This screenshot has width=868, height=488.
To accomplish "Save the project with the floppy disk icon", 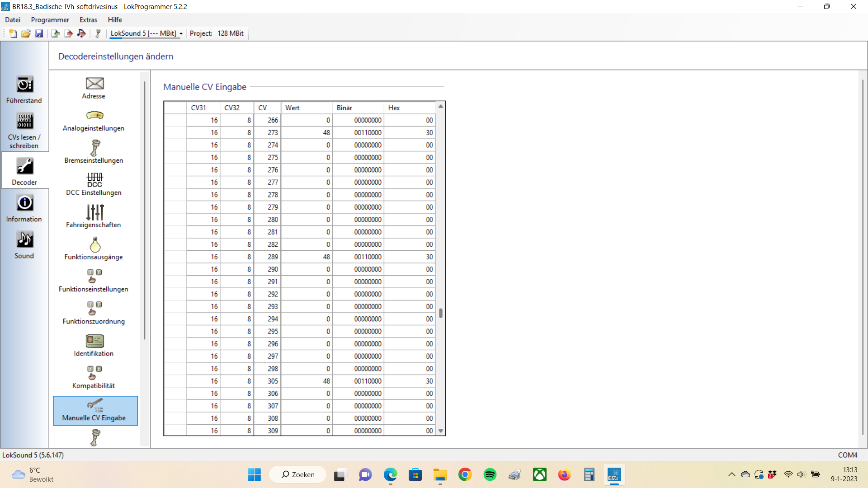I will point(39,33).
